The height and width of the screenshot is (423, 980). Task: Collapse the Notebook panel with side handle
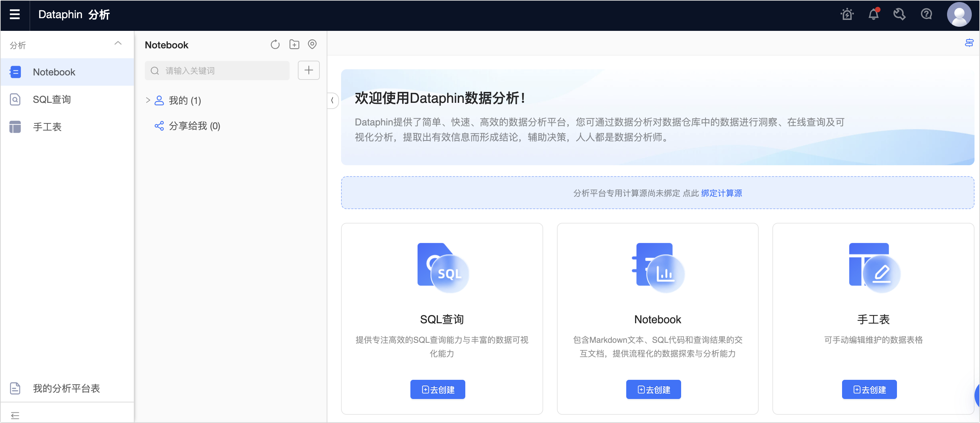(332, 100)
